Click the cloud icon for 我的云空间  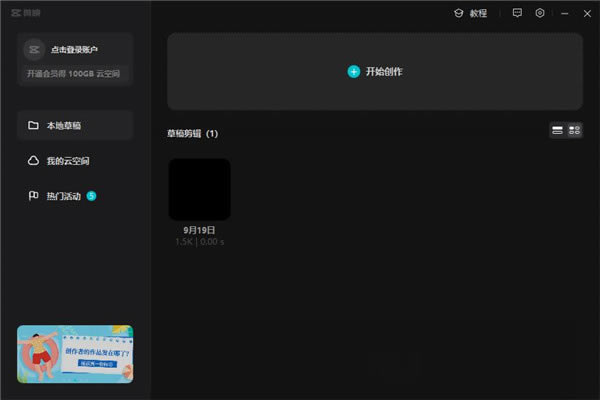coord(33,161)
